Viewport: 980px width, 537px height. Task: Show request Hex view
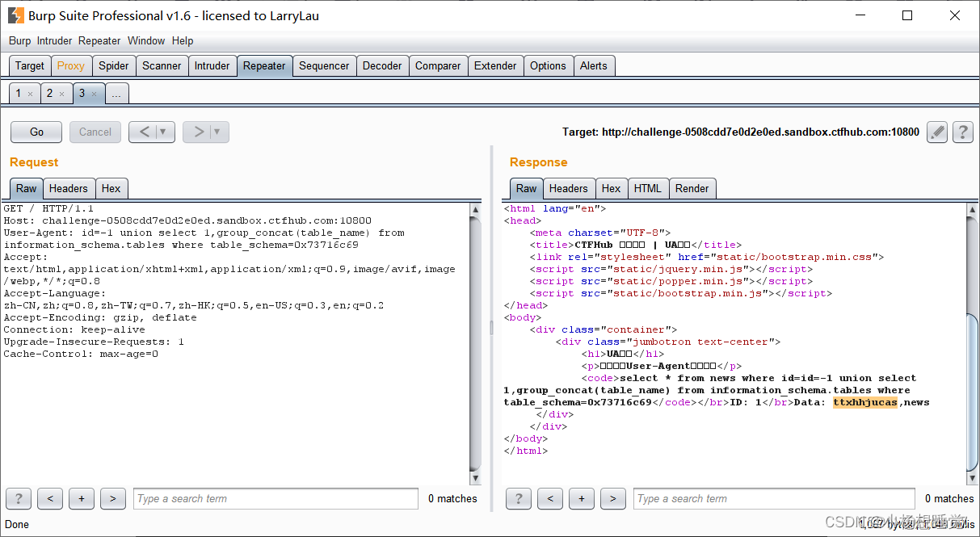[x=111, y=188]
